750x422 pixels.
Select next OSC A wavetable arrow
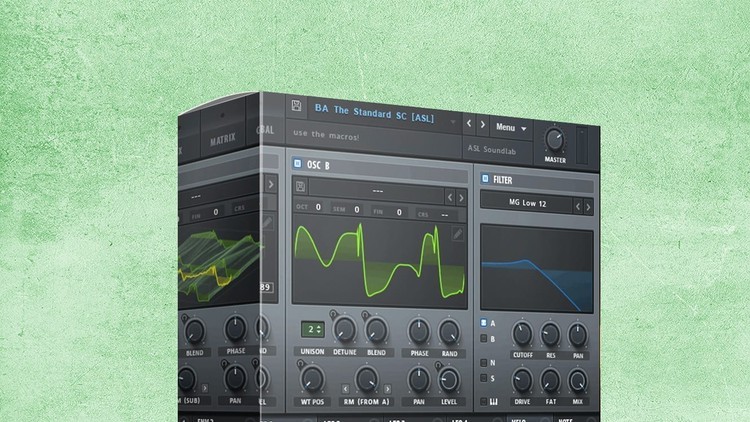[x=271, y=184]
